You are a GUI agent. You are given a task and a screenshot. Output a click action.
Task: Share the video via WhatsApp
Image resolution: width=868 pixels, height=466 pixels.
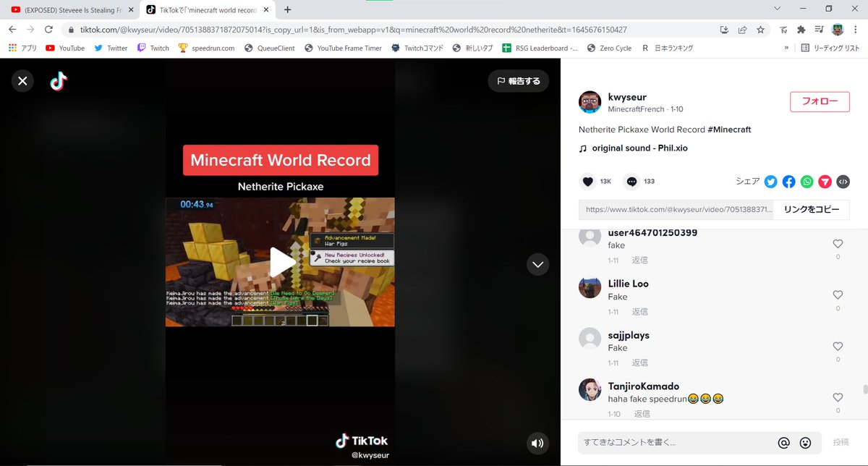point(807,182)
